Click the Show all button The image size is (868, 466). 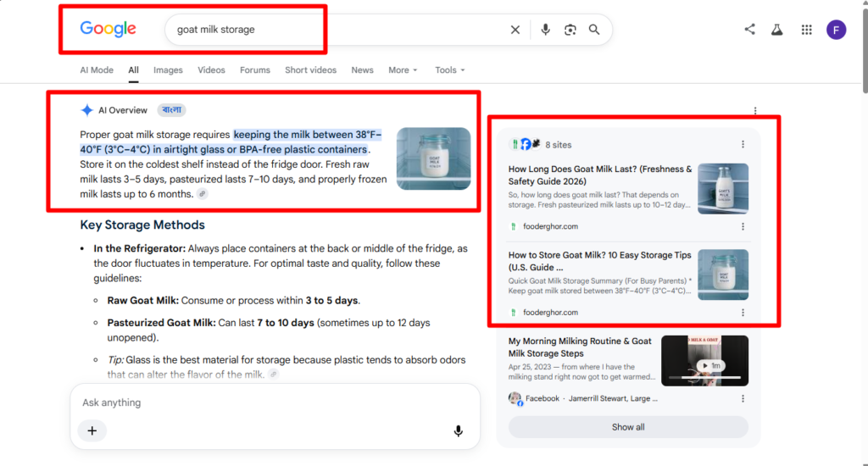coord(628,427)
